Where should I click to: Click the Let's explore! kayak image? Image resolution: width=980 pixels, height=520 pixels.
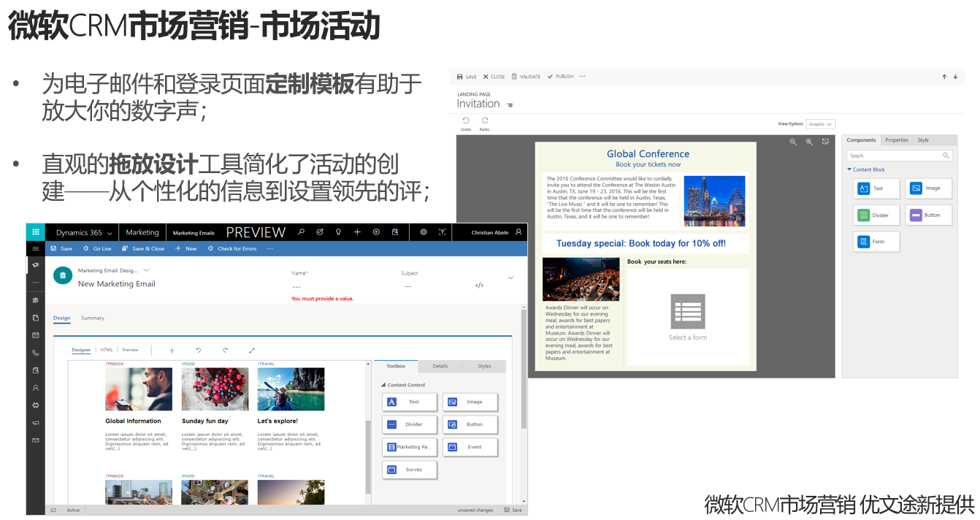[x=291, y=389]
